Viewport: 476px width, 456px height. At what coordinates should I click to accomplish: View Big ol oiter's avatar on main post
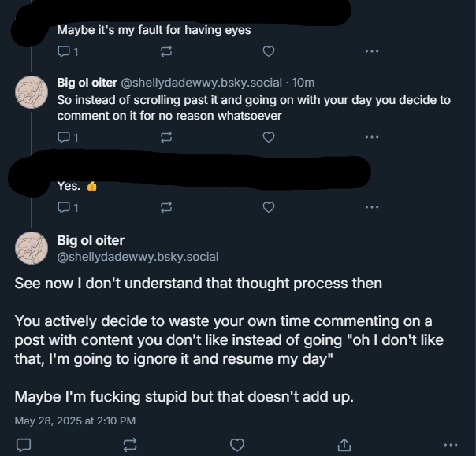click(x=32, y=247)
